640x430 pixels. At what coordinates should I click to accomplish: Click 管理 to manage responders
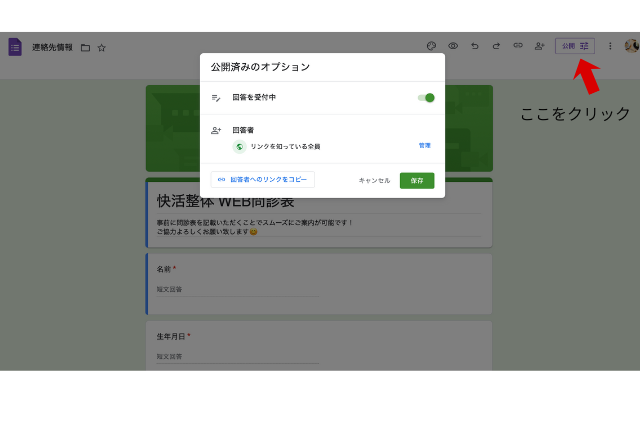pos(424,145)
